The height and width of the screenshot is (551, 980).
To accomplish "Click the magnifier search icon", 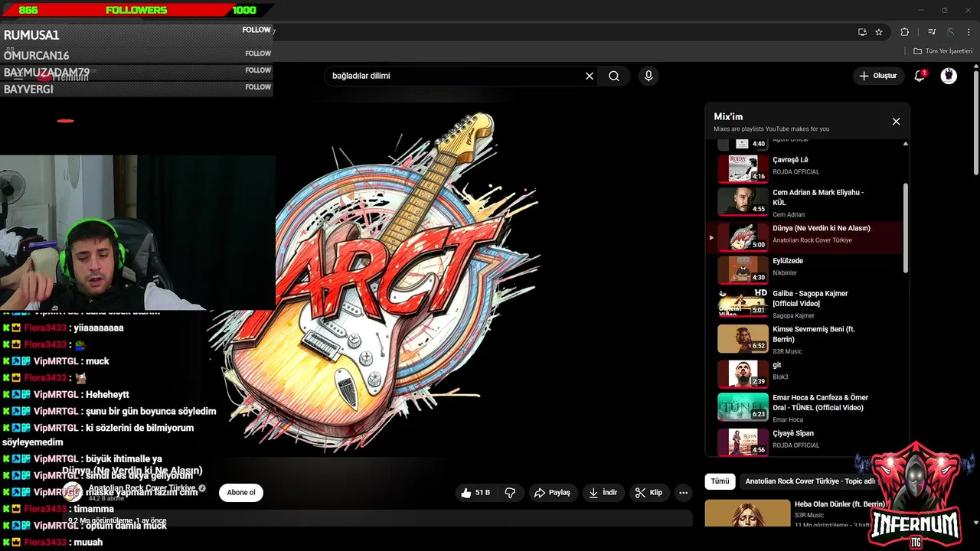I will click(614, 76).
